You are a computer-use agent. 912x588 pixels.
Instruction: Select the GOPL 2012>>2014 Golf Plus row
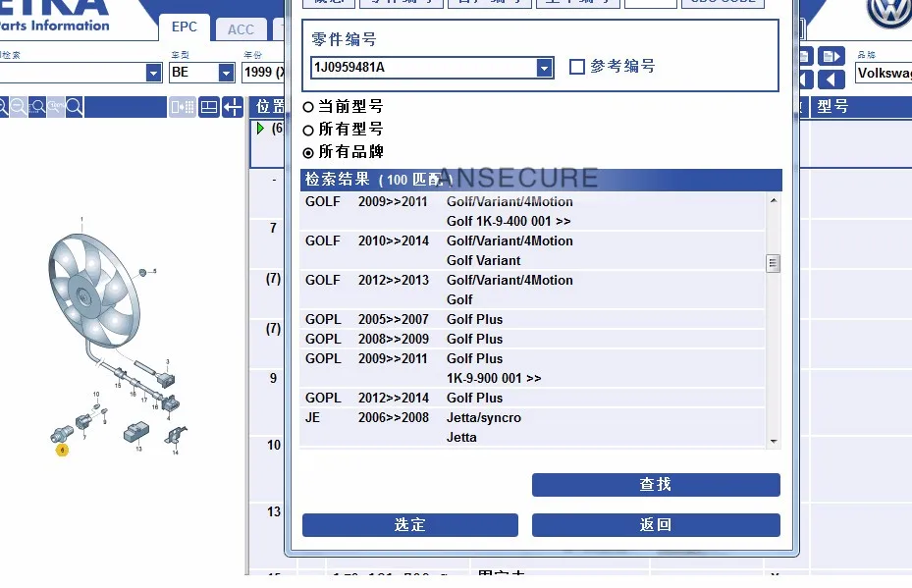click(533, 398)
